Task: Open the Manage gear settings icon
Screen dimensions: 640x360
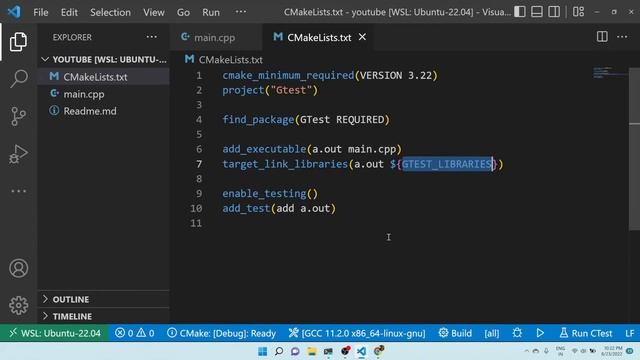Action: 18,305
